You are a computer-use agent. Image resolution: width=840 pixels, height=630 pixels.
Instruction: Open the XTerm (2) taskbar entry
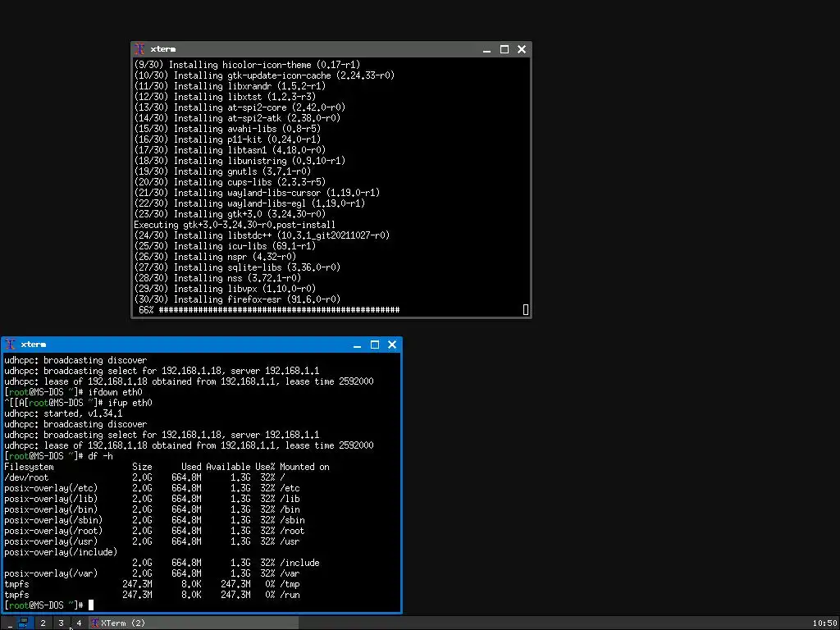point(194,623)
